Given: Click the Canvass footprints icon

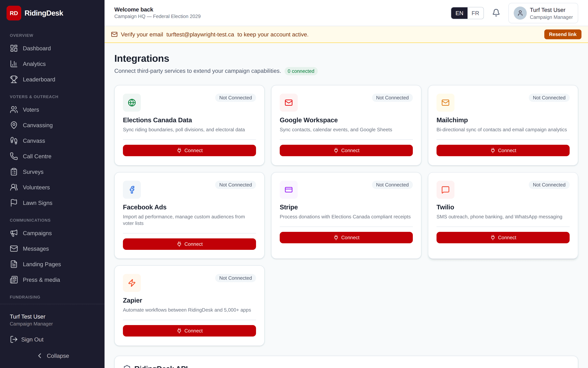Looking at the screenshot, I should click(x=14, y=141).
